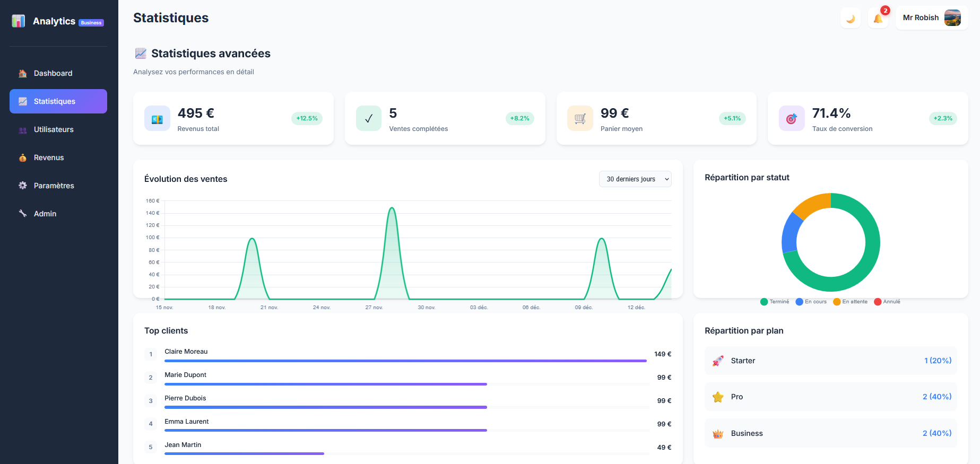Click the Revenus total card icon
The height and width of the screenshot is (464, 980).
(x=157, y=119)
